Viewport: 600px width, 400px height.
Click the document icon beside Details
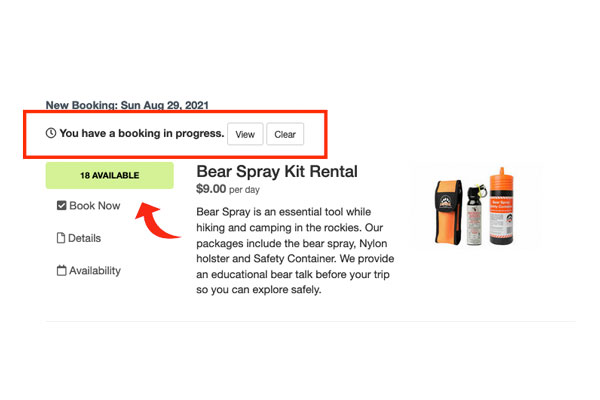click(61, 238)
